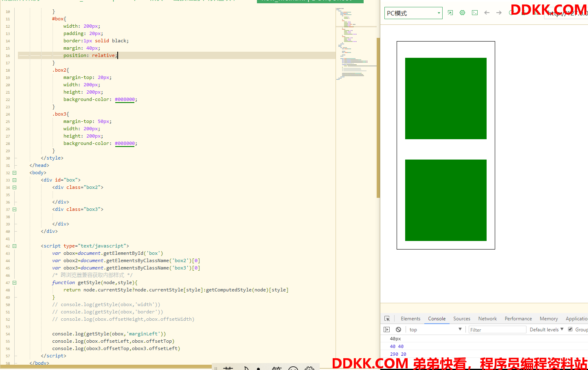Open the Memory tab in DevTools
The height and width of the screenshot is (370, 588).
549,319
